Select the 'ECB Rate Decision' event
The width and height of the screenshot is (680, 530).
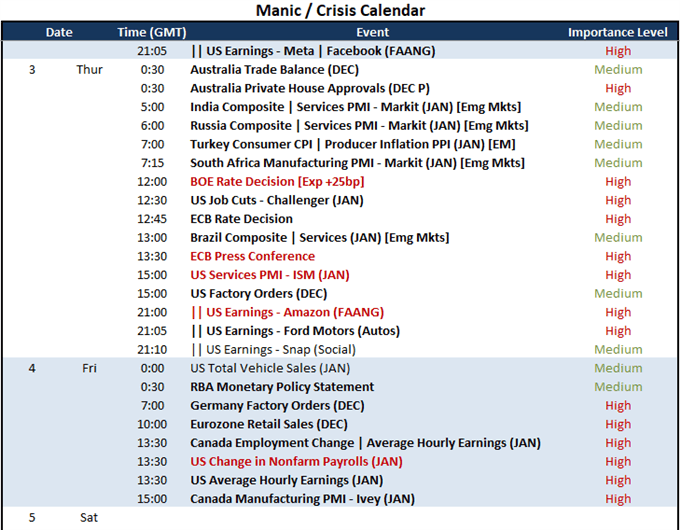[x=241, y=219]
